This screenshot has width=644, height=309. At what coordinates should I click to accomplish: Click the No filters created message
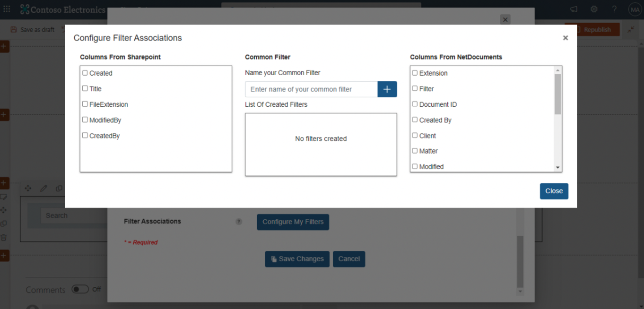click(x=321, y=139)
